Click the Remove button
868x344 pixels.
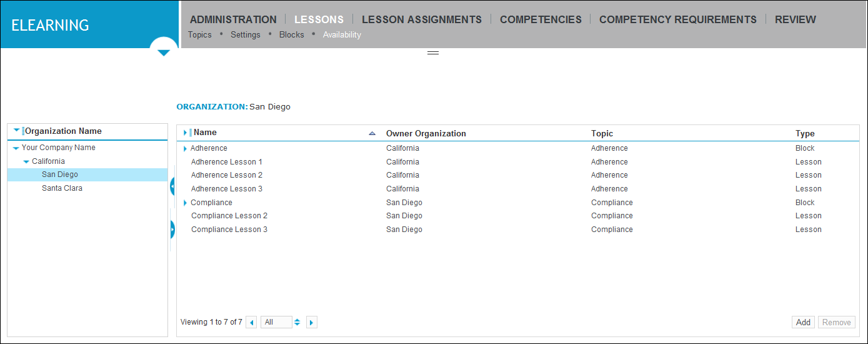coord(836,322)
